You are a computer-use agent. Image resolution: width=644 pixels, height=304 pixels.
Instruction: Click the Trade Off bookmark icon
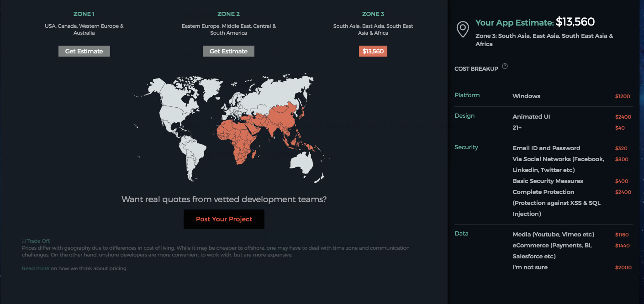[24, 241]
